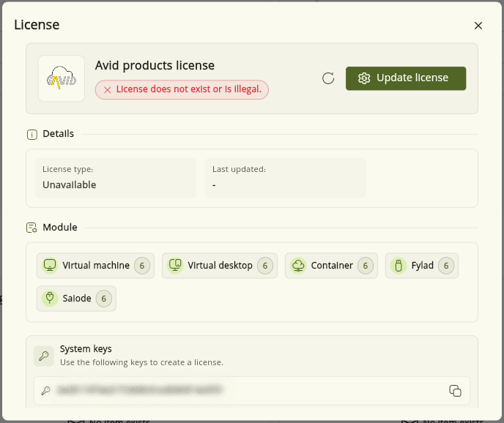This screenshot has width=504, height=423.
Task: Click the Saiode count badge
Action: click(x=104, y=299)
